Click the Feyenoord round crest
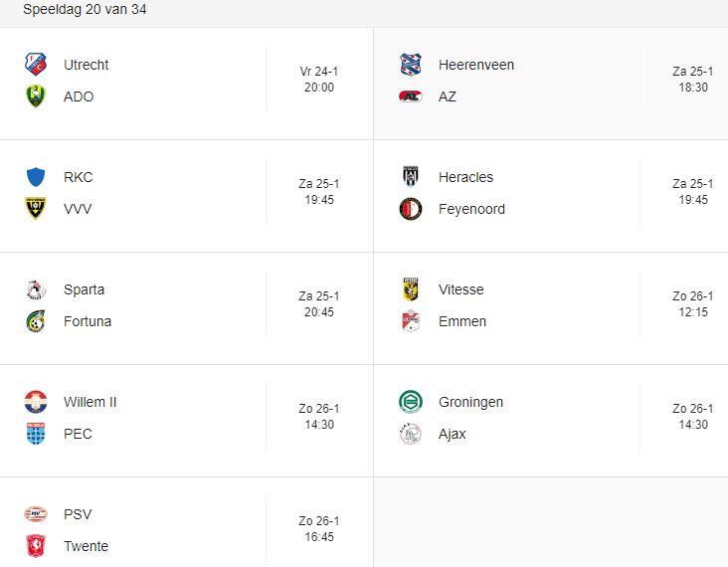The height and width of the screenshot is (567, 728). [x=411, y=209]
